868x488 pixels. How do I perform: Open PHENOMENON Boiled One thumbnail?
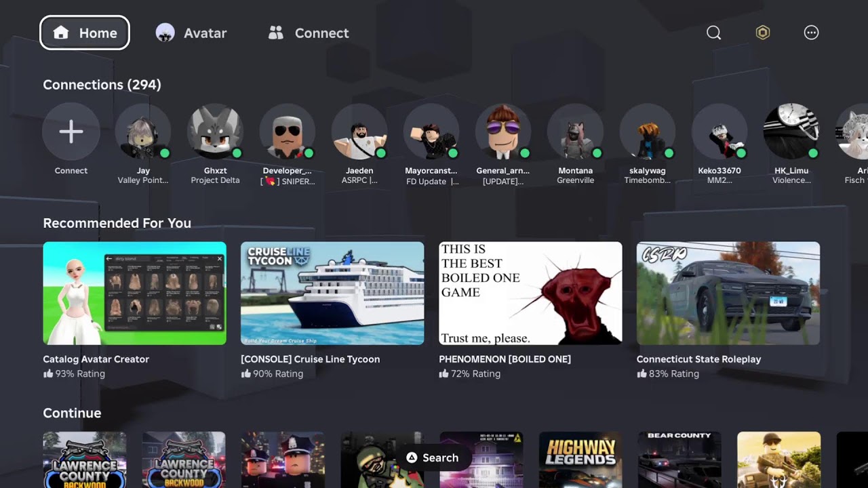530,293
